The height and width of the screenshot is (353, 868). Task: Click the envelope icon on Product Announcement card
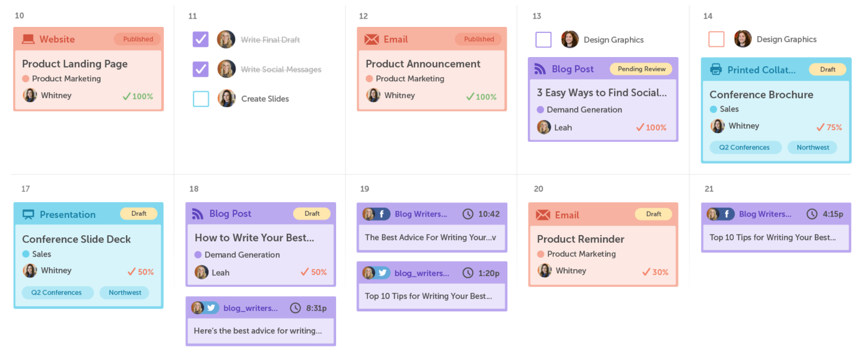click(x=371, y=39)
